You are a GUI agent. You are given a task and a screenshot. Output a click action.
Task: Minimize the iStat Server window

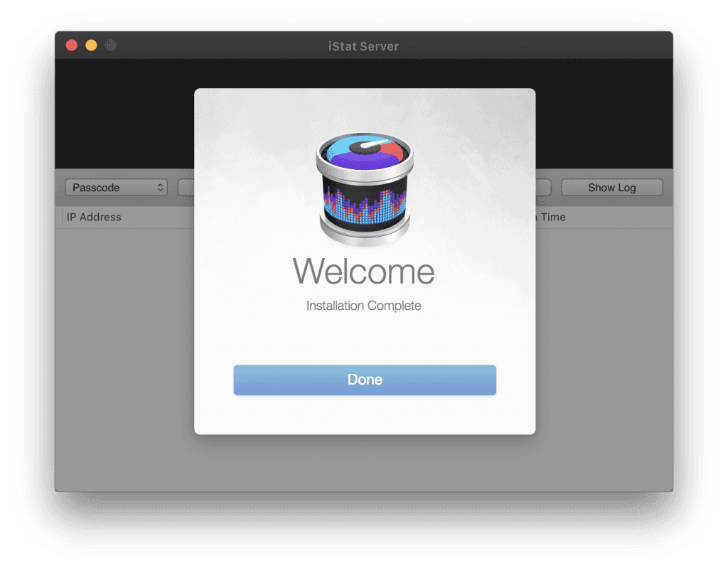[x=92, y=45]
